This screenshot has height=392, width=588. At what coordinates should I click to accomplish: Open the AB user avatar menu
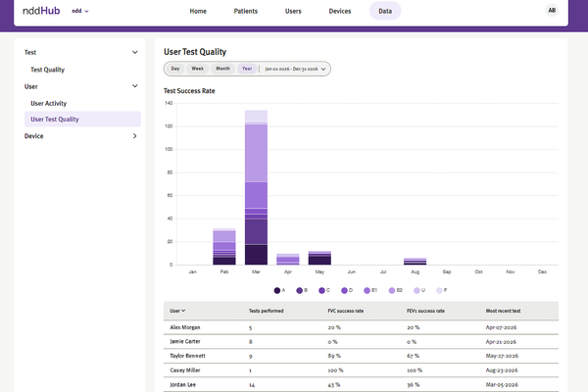click(x=552, y=11)
